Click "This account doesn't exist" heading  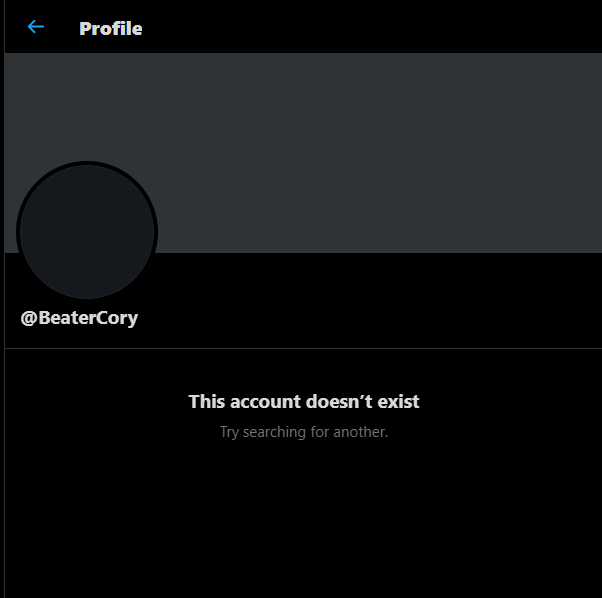(304, 401)
